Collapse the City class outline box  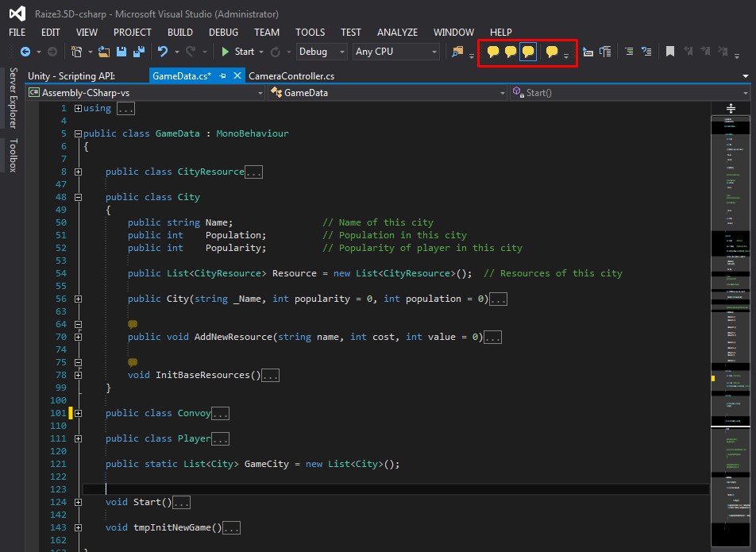[x=77, y=197]
